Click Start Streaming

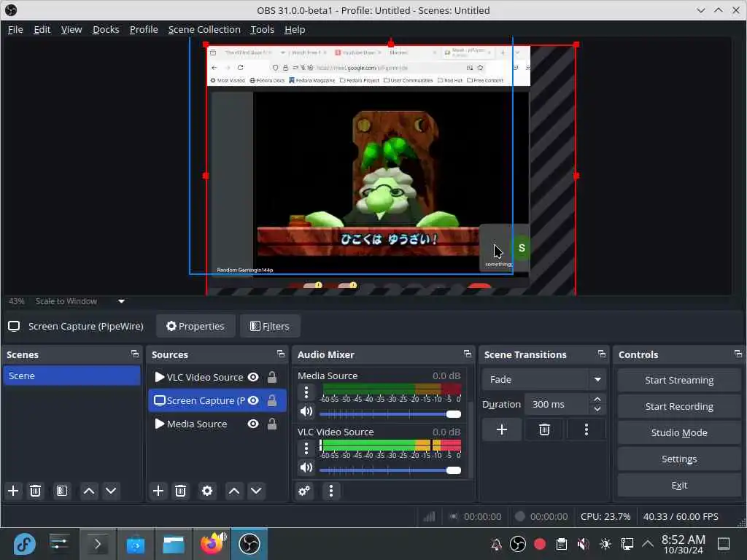(x=679, y=380)
